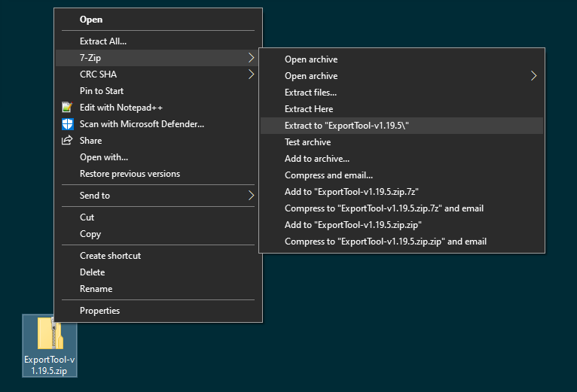This screenshot has width=577, height=392.
Task: Choose Pin to Start
Action: coord(102,91)
